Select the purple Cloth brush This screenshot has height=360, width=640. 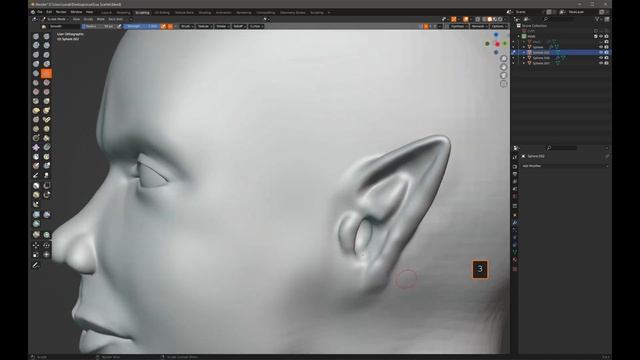[x=36, y=147]
